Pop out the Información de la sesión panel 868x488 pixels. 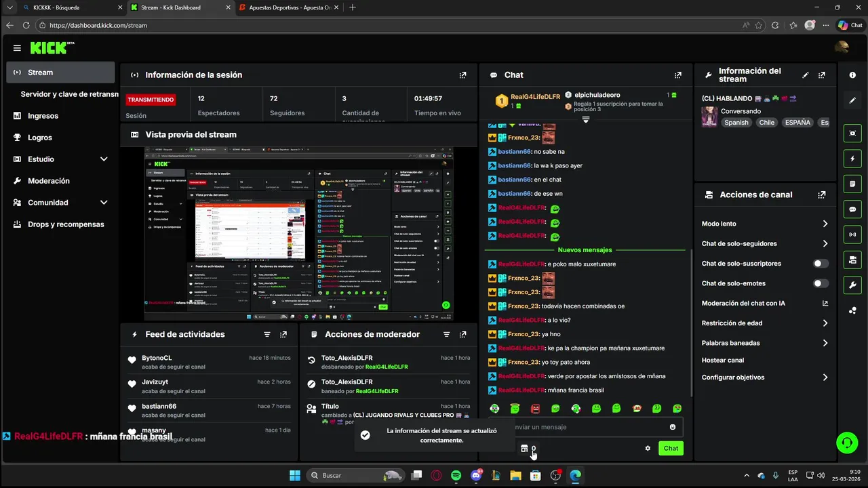click(462, 75)
